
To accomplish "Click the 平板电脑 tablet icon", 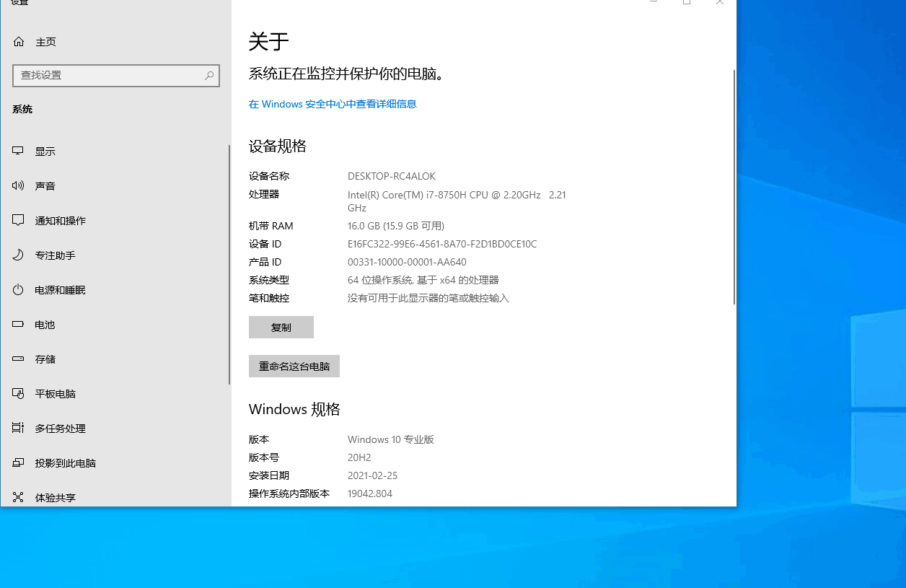I will coord(19,394).
